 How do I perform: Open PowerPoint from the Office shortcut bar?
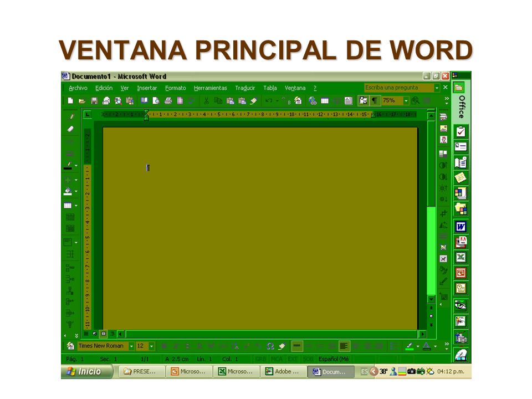point(461,273)
